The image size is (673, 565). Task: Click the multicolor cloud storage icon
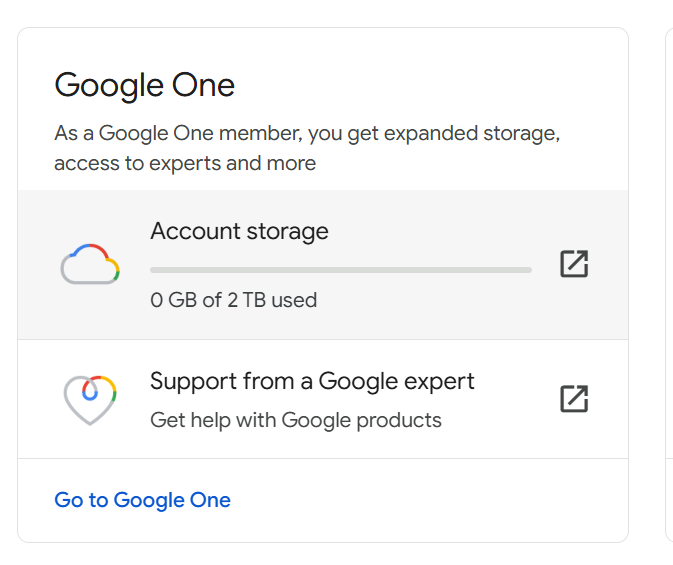[x=90, y=265]
